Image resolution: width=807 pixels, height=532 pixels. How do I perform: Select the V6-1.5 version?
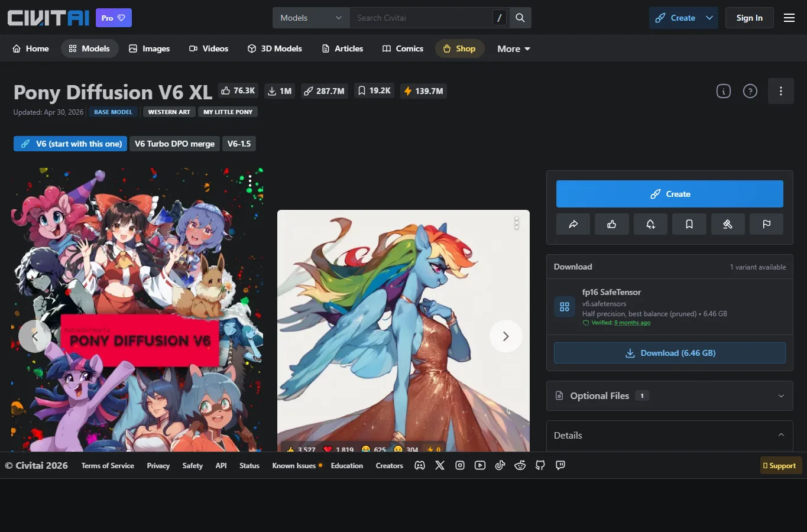pyautogui.click(x=239, y=144)
